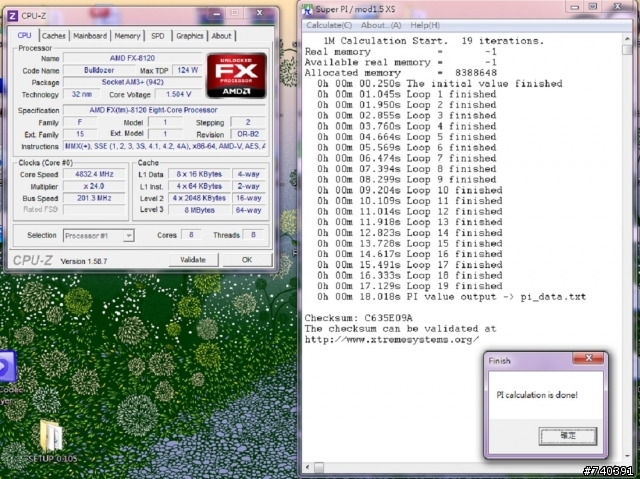Viewport: 640px width, 479px height.
Task: Click the Level 3 value 8 MBytes
Action: (199, 210)
